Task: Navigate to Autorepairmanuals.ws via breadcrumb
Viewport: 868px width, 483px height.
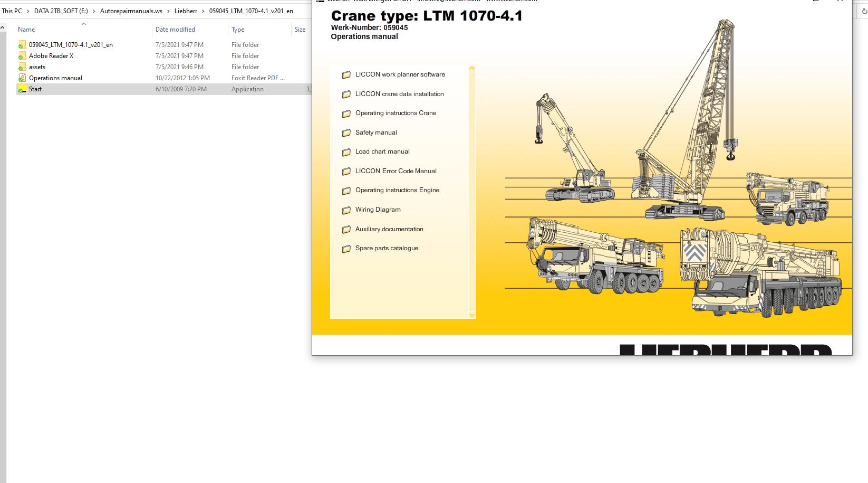Action: [131, 11]
